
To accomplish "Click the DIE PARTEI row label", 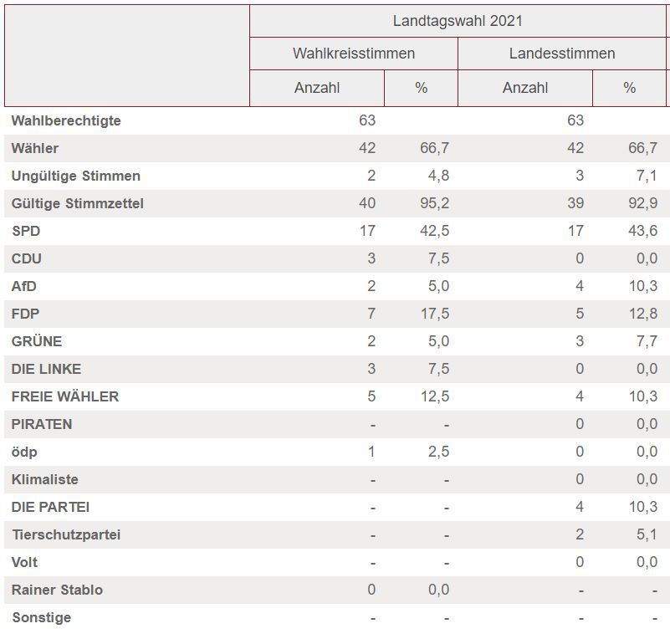I will [x=50, y=507].
